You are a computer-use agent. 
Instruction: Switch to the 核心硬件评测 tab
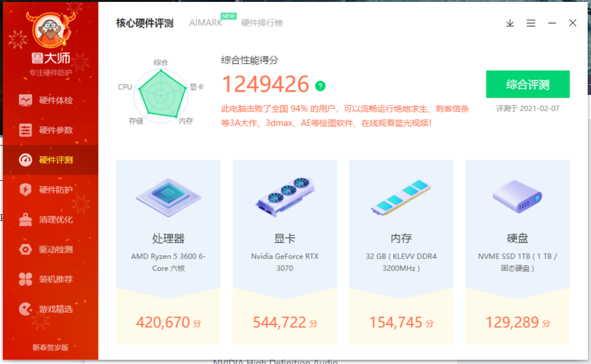145,23
